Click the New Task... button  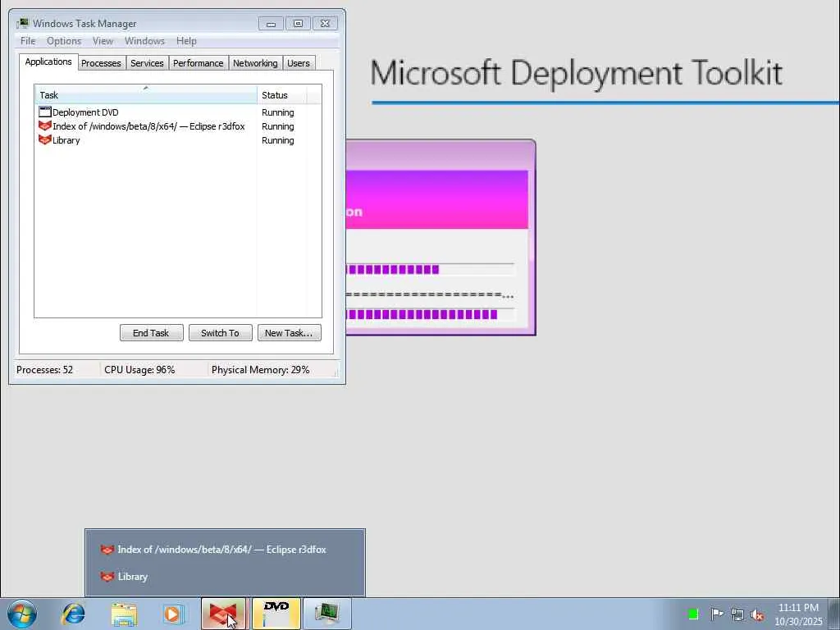click(289, 333)
